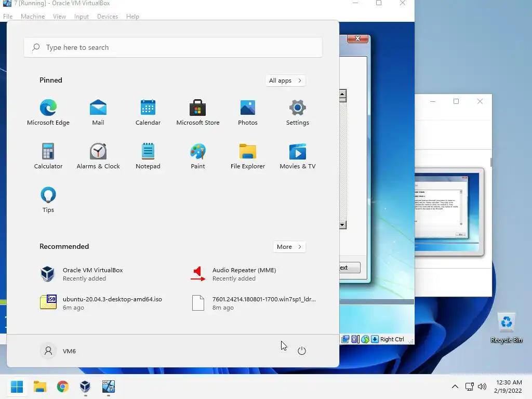This screenshot has height=399, width=532.
Task: Click the power button in Start menu
Action: pyautogui.click(x=302, y=351)
